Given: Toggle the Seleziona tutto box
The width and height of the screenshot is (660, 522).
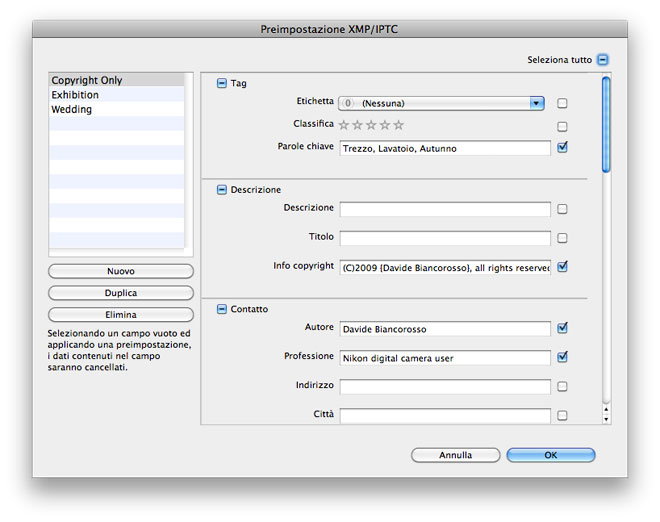Looking at the screenshot, I should click(x=603, y=60).
